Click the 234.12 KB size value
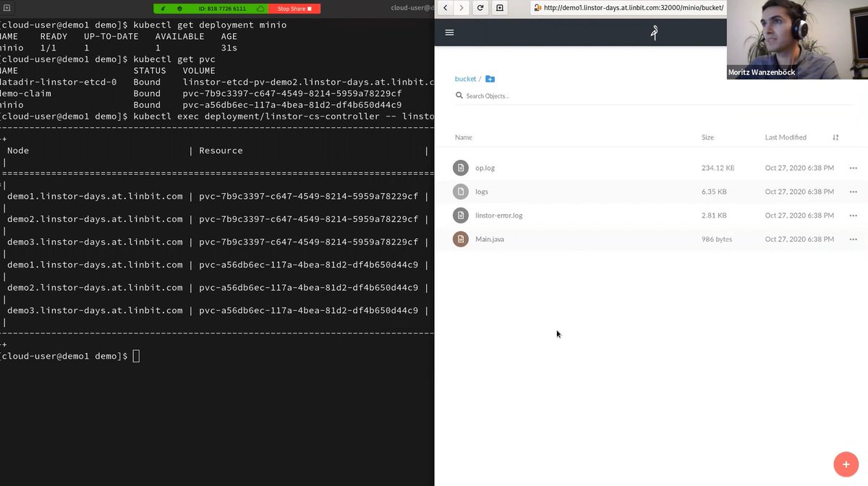The width and height of the screenshot is (868, 486). point(718,168)
